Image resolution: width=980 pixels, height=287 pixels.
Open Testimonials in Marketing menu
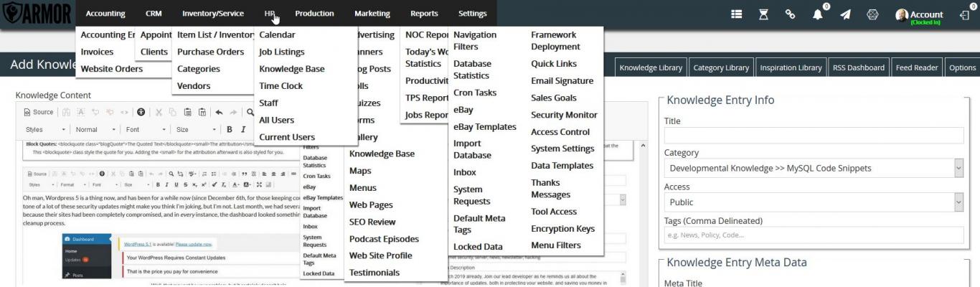point(374,273)
